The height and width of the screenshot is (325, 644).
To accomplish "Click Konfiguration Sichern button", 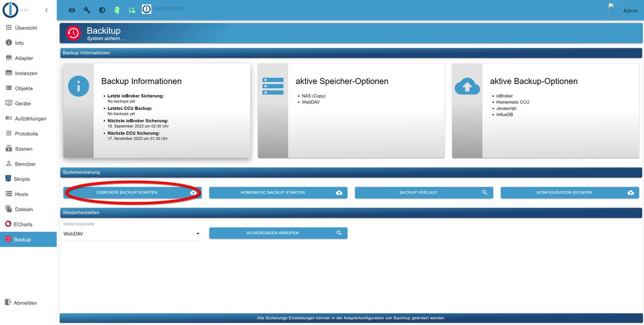I will (x=570, y=193).
